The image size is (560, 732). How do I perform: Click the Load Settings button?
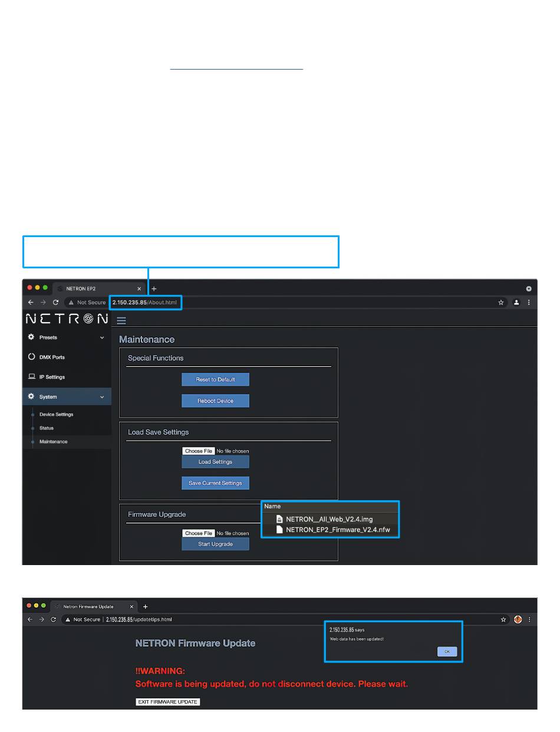[x=216, y=462]
